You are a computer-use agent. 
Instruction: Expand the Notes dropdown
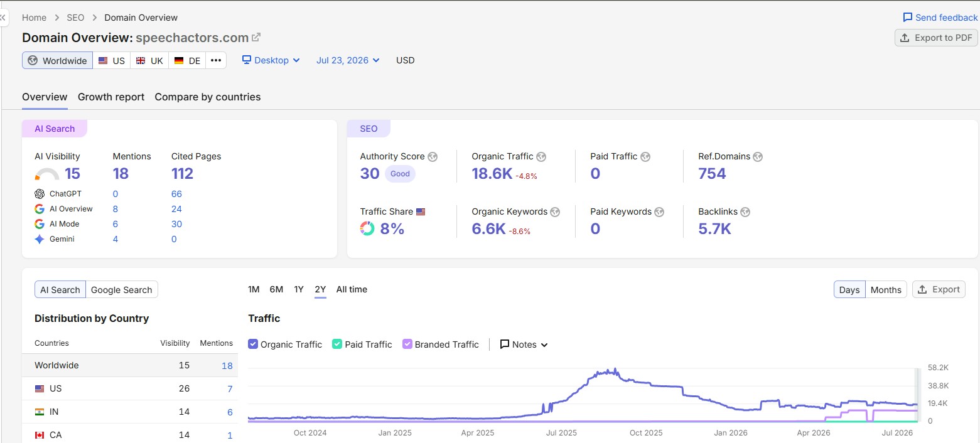point(524,344)
